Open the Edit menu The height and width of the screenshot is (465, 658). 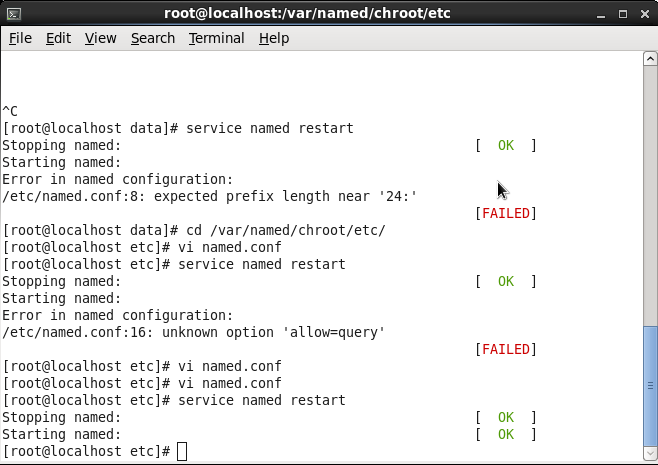click(58, 38)
